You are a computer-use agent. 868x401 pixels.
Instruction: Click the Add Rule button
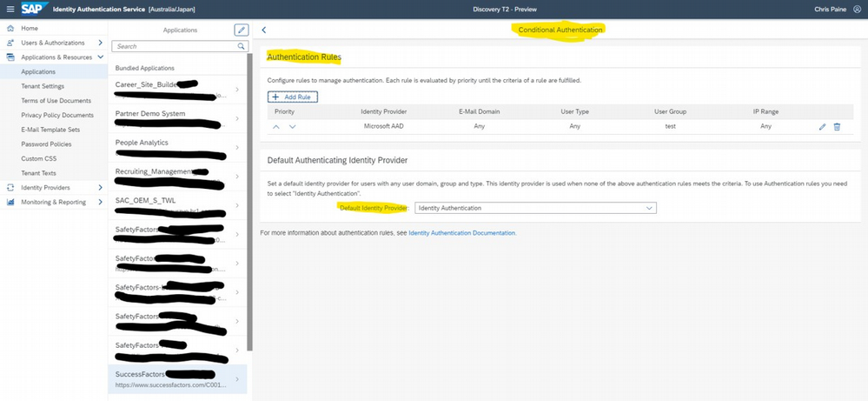tap(293, 97)
